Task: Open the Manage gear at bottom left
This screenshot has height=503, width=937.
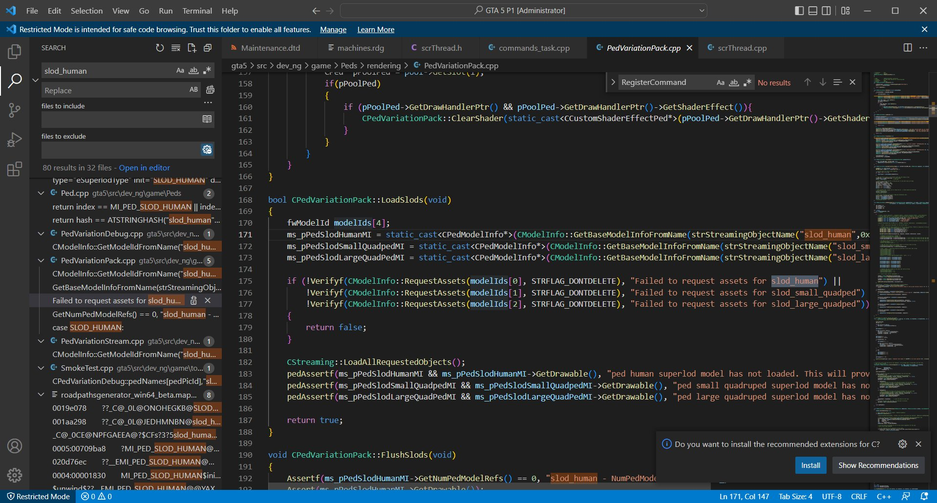Action: pyautogui.click(x=14, y=475)
